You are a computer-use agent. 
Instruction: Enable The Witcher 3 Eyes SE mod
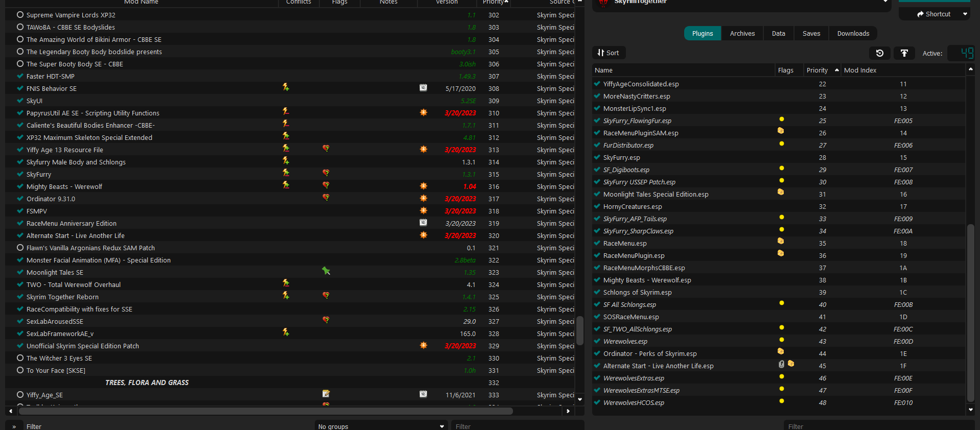pyautogui.click(x=20, y=358)
